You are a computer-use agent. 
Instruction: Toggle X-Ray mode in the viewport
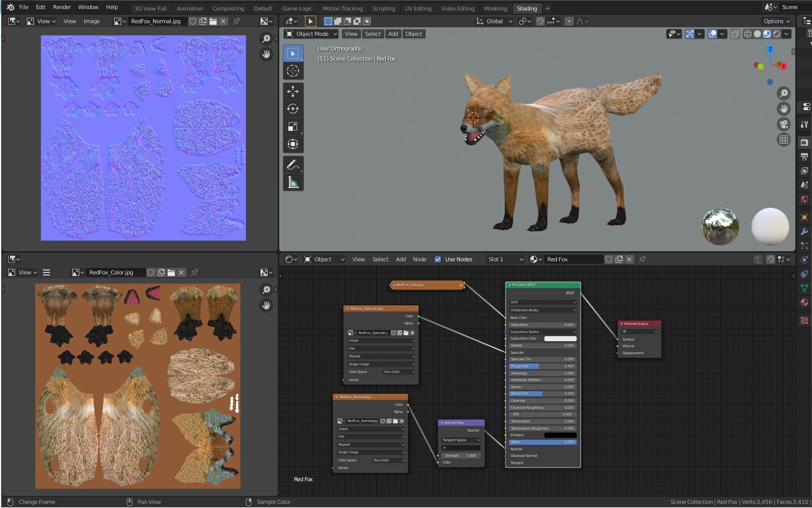(x=735, y=34)
